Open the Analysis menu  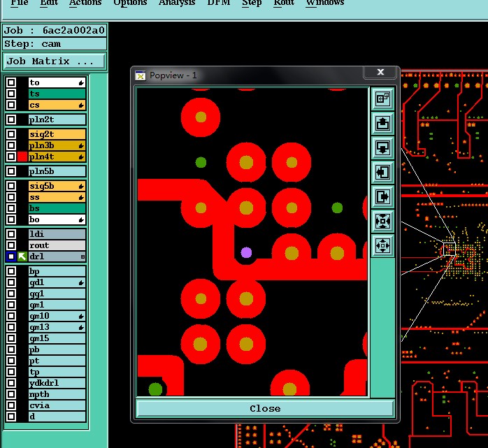pyautogui.click(x=177, y=3)
